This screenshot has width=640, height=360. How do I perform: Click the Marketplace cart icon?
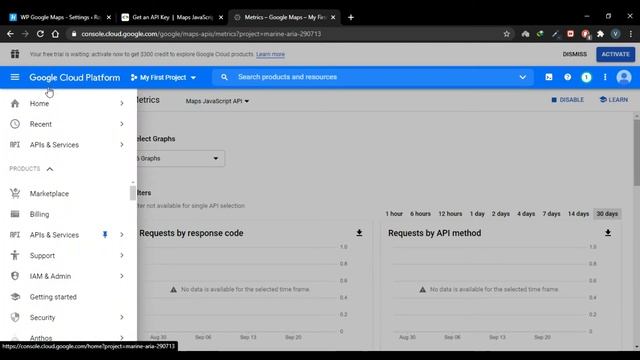[15, 193]
